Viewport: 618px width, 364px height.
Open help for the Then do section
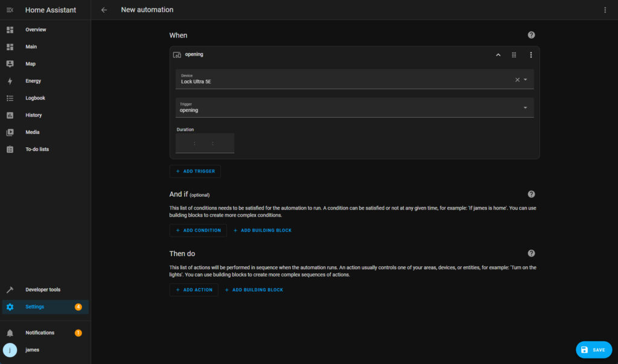point(531,254)
